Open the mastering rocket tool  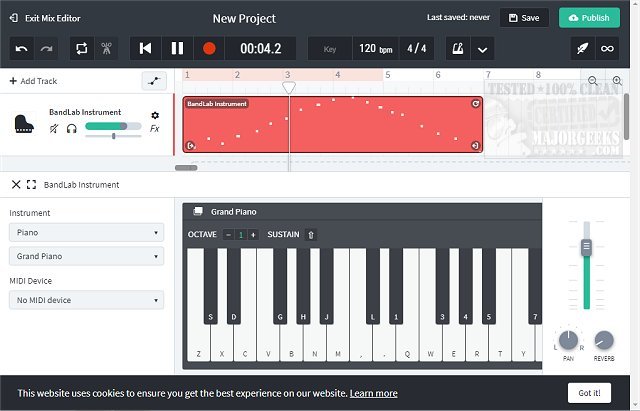point(582,49)
